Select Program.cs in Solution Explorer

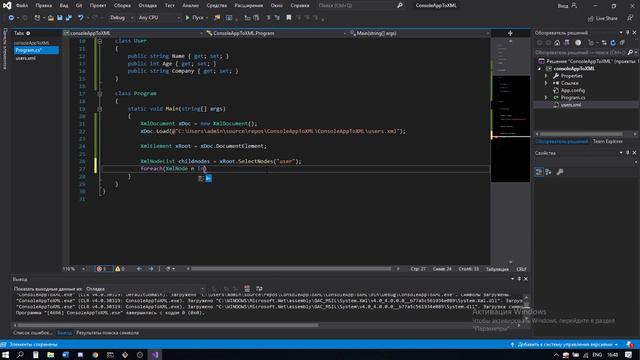click(x=573, y=98)
